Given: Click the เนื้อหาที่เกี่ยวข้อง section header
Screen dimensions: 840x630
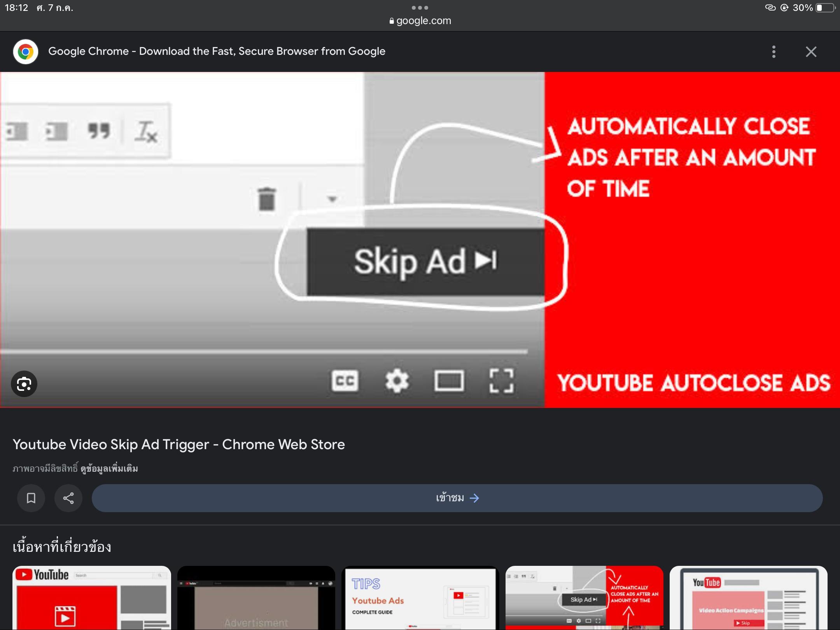Looking at the screenshot, I should pyautogui.click(x=62, y=547).
